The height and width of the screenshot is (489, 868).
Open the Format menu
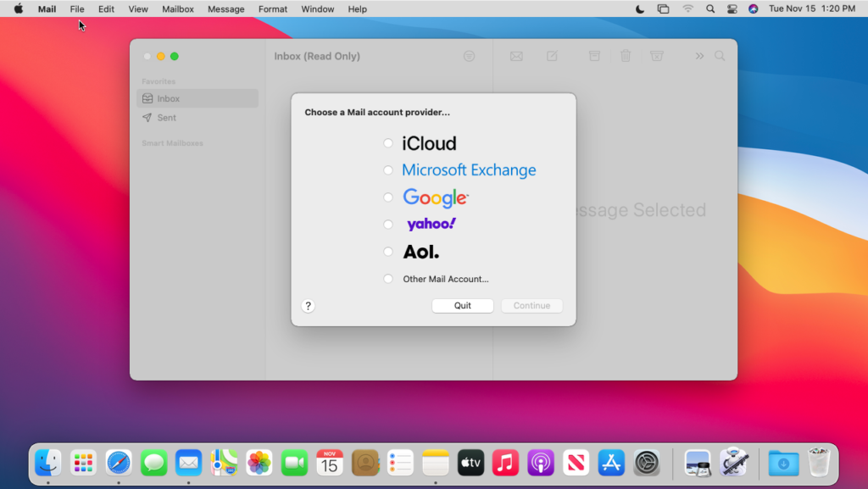(x=273, y=8)
